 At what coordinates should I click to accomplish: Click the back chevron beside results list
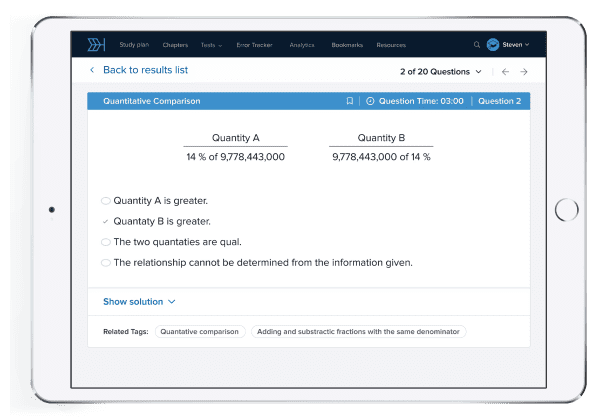(x=93, y=71)
